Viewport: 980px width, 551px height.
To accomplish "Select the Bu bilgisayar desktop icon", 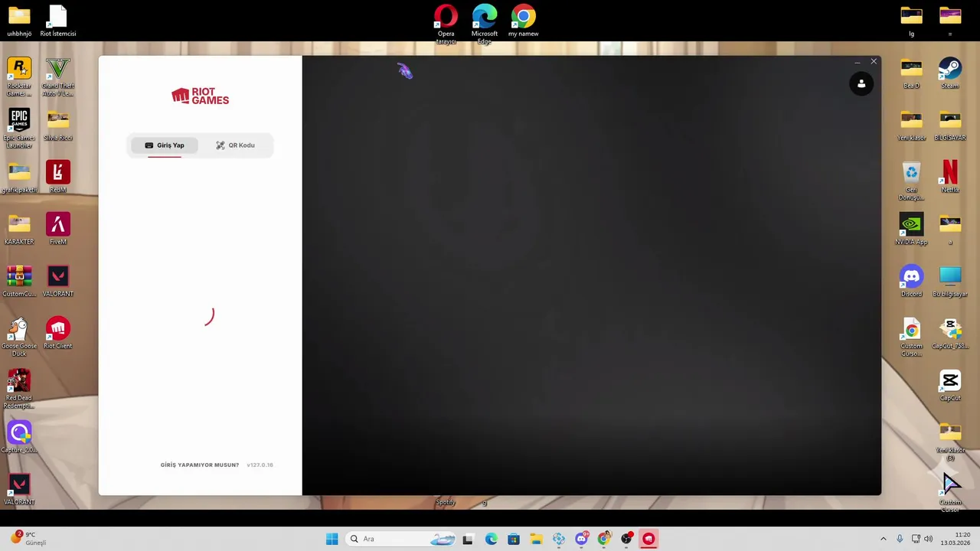I will 950,282.
